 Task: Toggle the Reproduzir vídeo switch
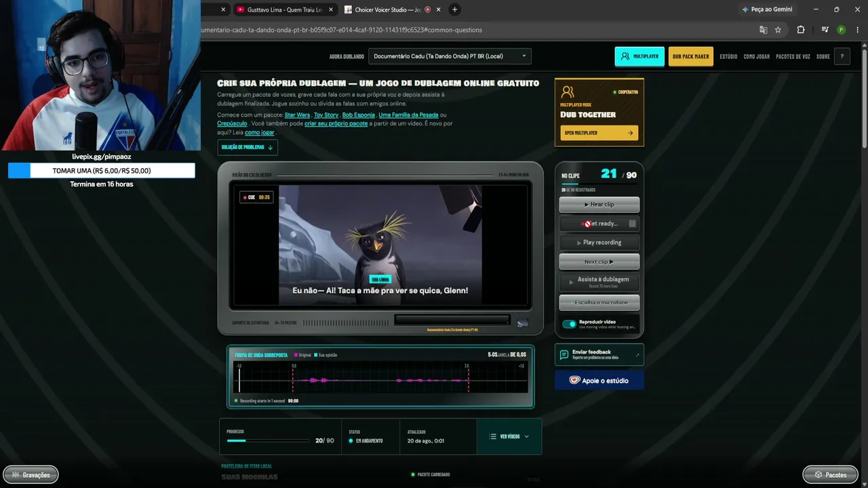click(x=570, y=324)
